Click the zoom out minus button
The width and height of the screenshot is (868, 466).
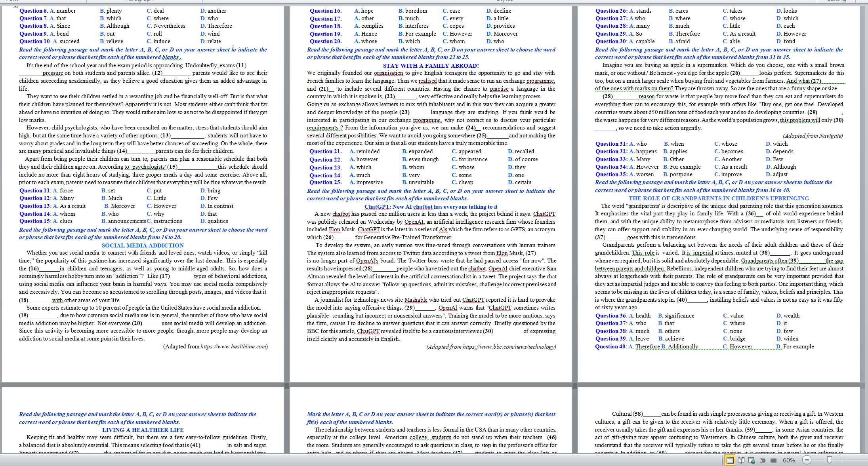[807, 460]
